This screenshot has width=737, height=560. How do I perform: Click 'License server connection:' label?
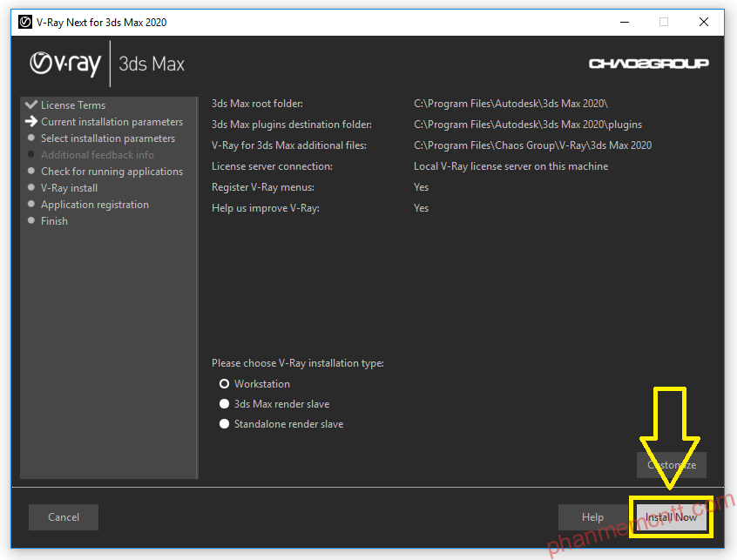(272, 166)
